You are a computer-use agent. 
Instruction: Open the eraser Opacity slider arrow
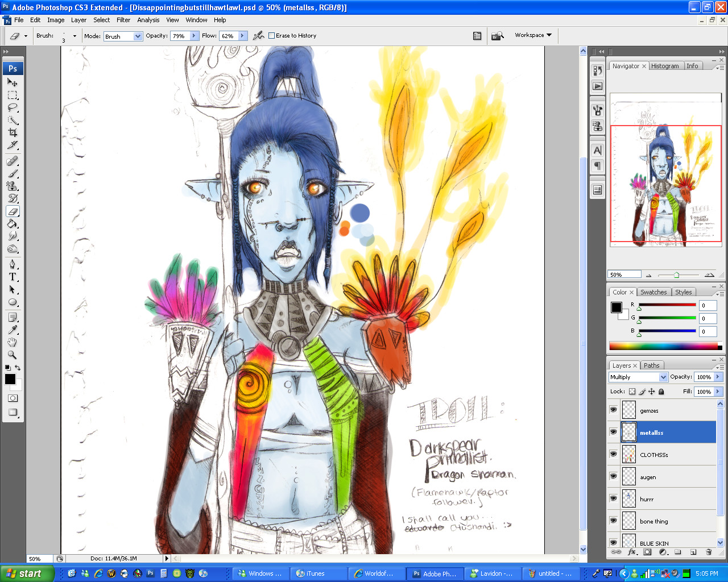coord(194,36)
